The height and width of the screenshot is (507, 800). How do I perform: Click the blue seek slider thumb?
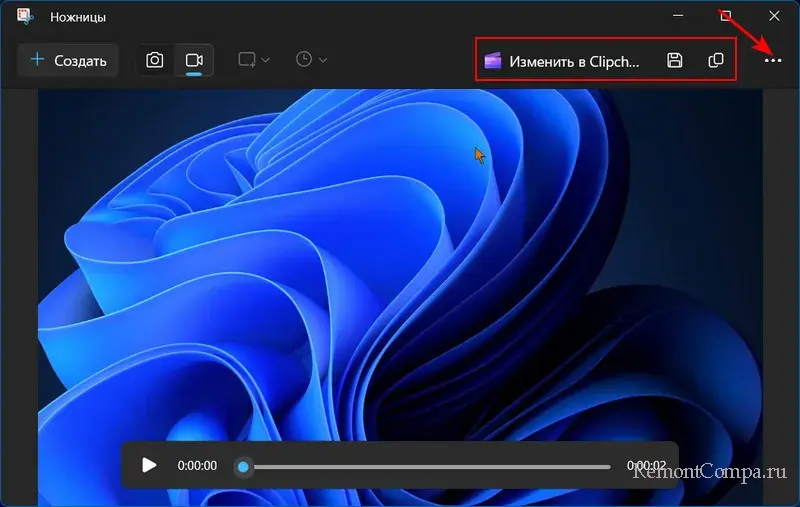click(x=243, y=466)
